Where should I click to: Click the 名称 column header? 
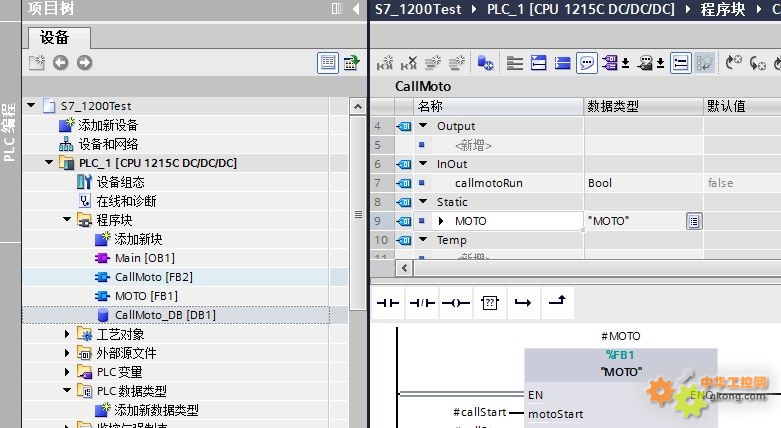[498, 106]
